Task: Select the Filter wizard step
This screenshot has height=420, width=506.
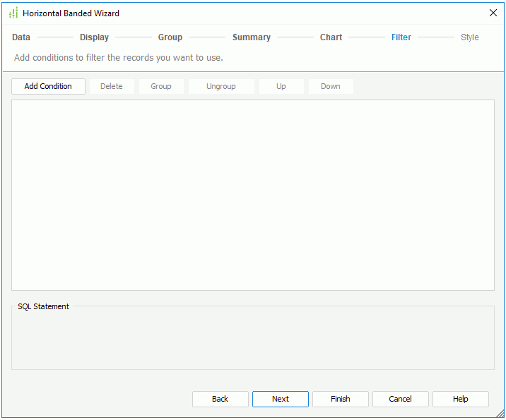Action: pos(401,37)
